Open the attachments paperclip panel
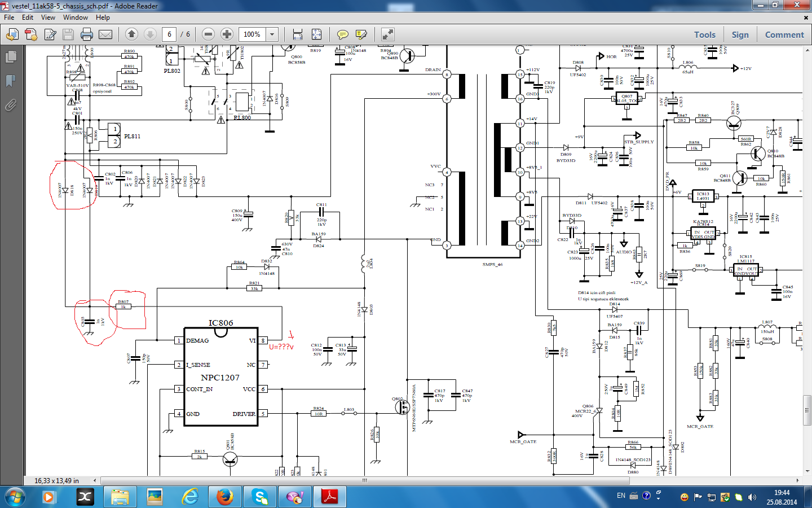The image size is (812, 508). pyautogui.click(x=10, y=105)
